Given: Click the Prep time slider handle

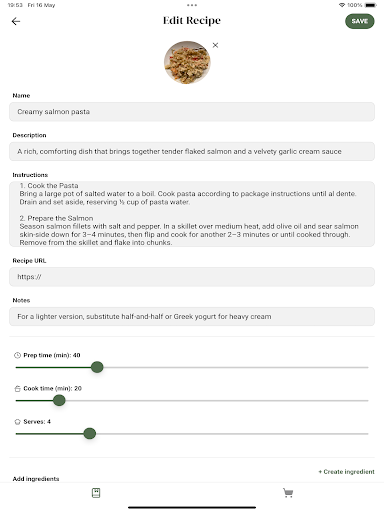Looking at the screenshot, I should (x=97, y=367).
